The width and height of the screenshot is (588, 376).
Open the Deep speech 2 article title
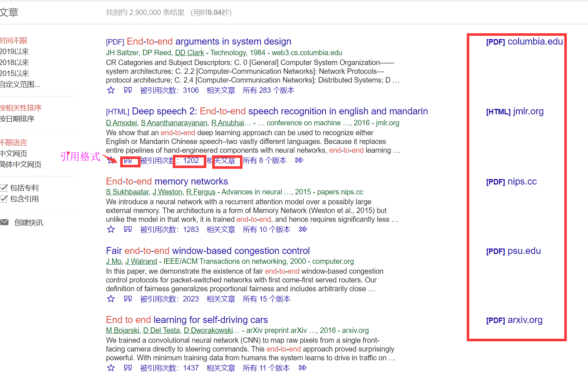click(280, 111)
